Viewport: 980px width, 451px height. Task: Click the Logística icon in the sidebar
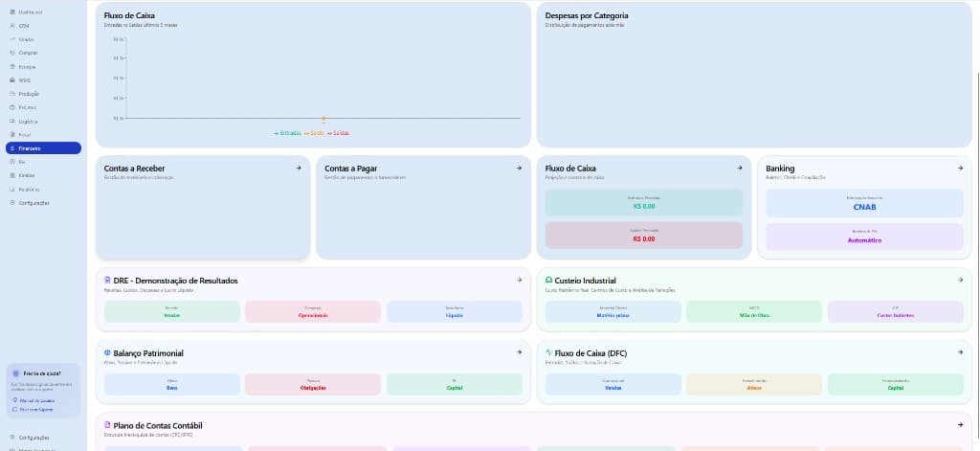point(11,122)
